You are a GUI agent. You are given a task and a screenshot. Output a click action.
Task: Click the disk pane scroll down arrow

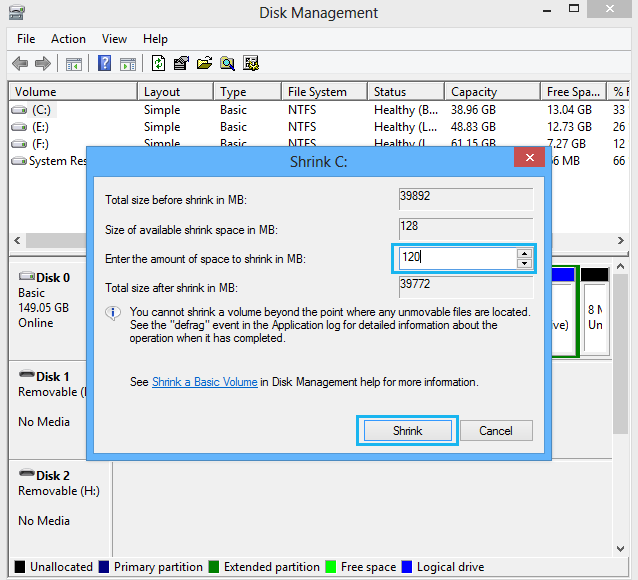point(621,549)
